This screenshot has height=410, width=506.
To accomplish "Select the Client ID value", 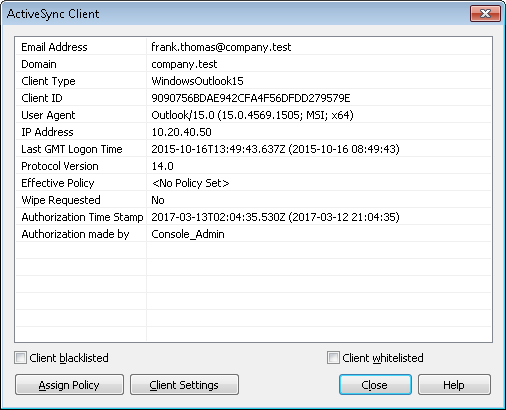I will [251, 98].
